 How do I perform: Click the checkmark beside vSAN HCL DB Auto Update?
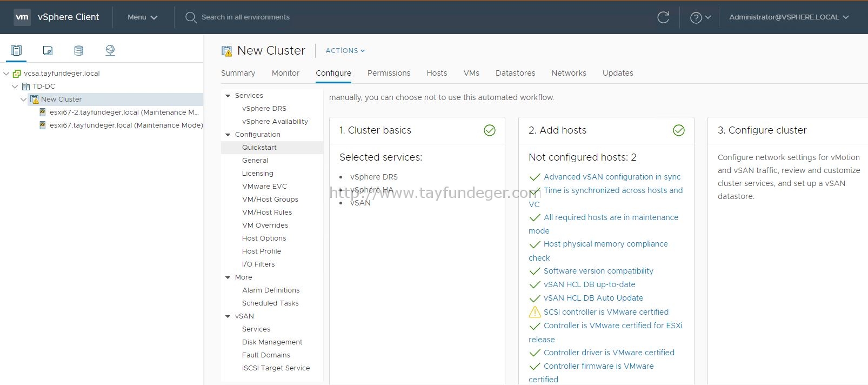(535, 298)
